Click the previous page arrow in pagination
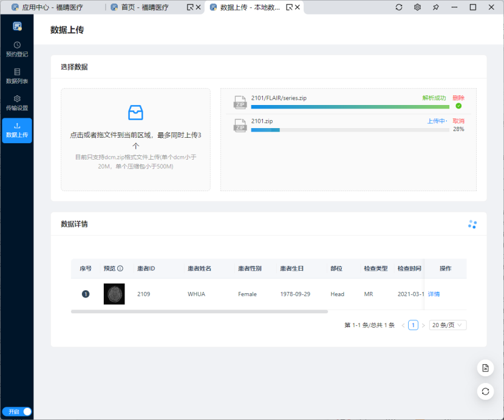Viewport: 504px width, 420px height. point(403,325)
